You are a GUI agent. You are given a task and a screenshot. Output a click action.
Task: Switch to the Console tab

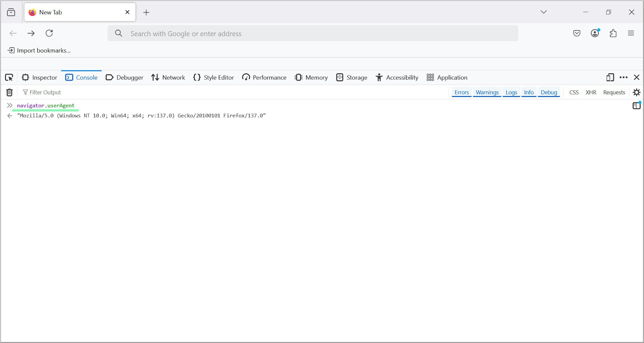point(81,77)
